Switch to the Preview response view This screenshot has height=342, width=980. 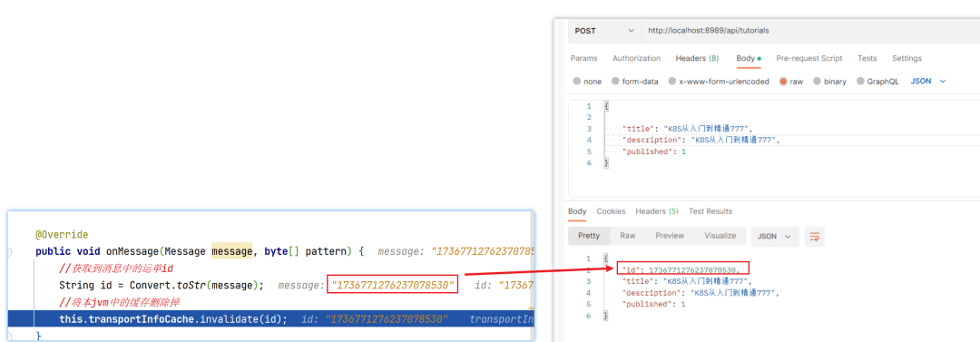(x=670, y=236)
